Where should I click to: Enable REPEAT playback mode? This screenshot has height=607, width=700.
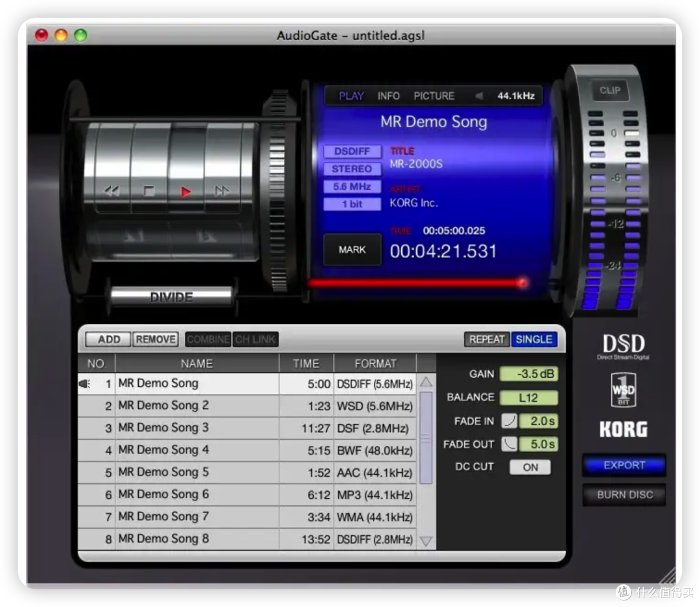click(487, 339)
